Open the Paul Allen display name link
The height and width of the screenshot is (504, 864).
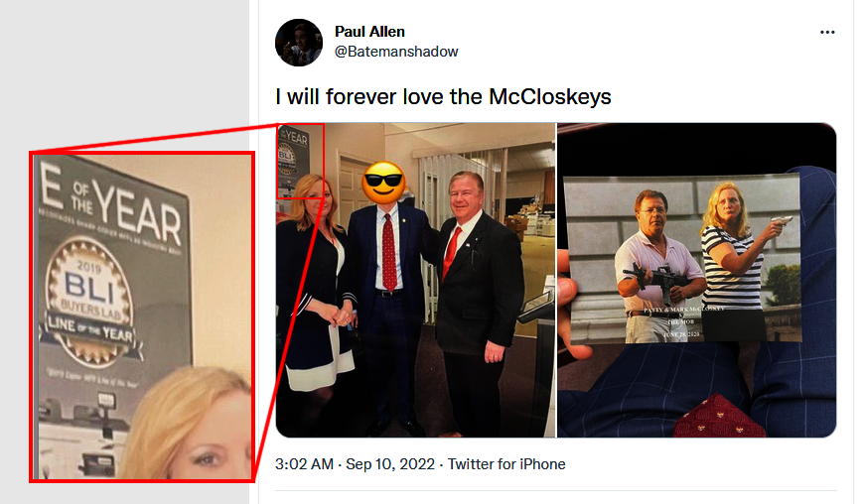point(369,32)
